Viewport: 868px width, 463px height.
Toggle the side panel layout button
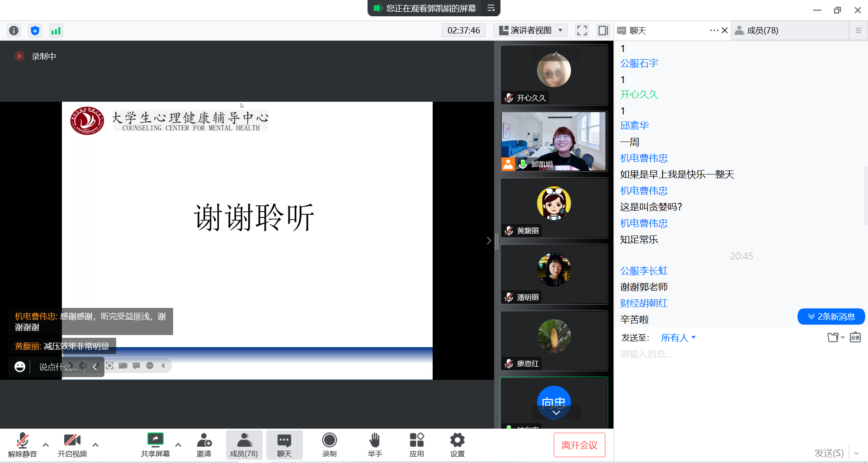pyautogui.click(x=603, y=30)
